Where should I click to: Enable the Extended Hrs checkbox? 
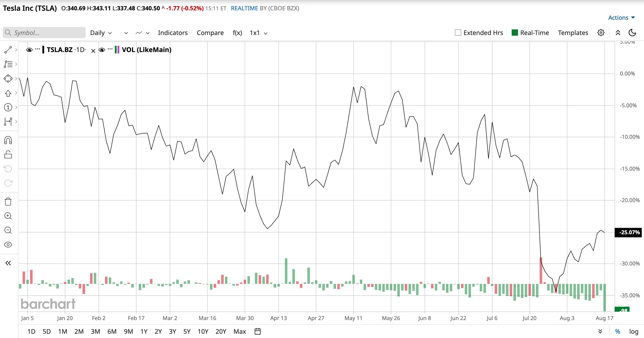(458, 33)
